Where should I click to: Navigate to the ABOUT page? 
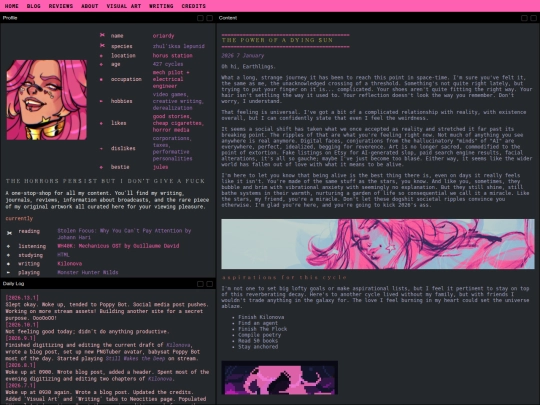click(x=90, y=6)
